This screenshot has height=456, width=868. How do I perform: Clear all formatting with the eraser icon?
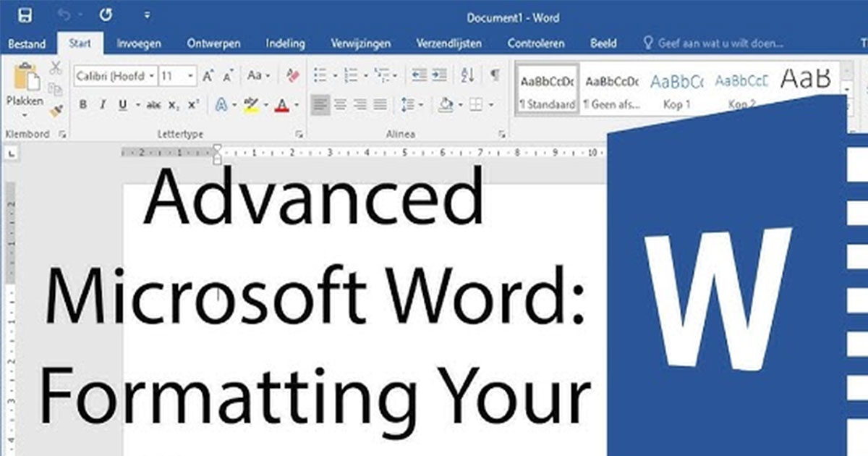tap(292, 75)
